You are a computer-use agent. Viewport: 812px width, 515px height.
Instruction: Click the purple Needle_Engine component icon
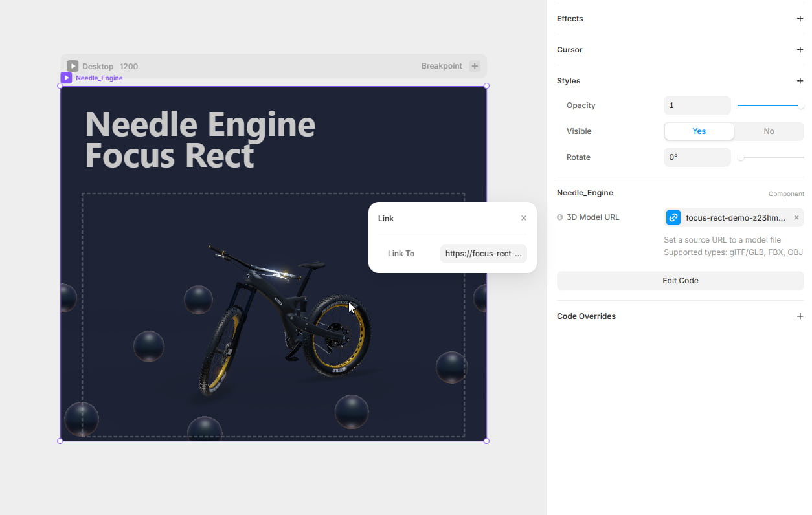(x=66, y=78)
